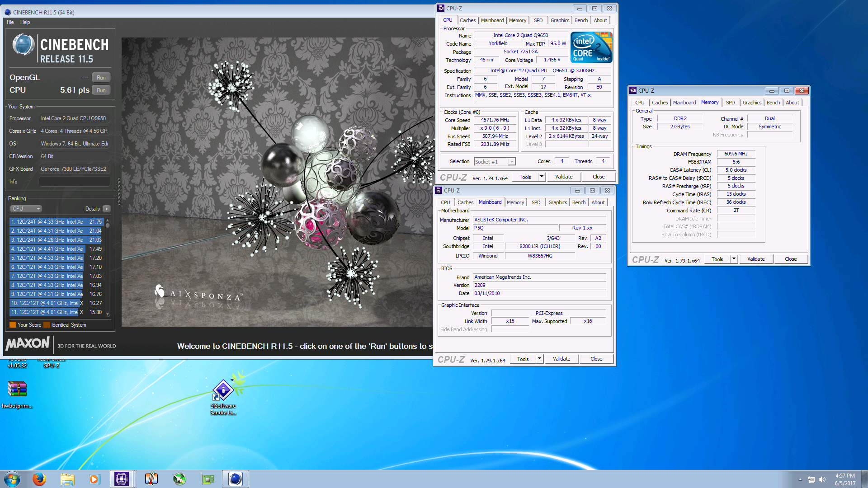The image size is (868, 488).
Task: Click Validate in Mainboard CPU-Z window
Action: [x=561, y=359]
